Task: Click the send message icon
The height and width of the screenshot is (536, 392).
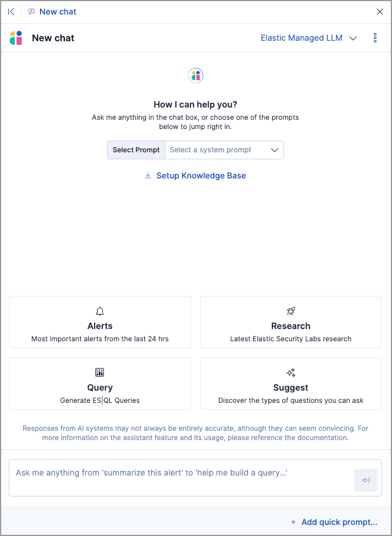Action: pyautogui.click(x=366, y=480)
